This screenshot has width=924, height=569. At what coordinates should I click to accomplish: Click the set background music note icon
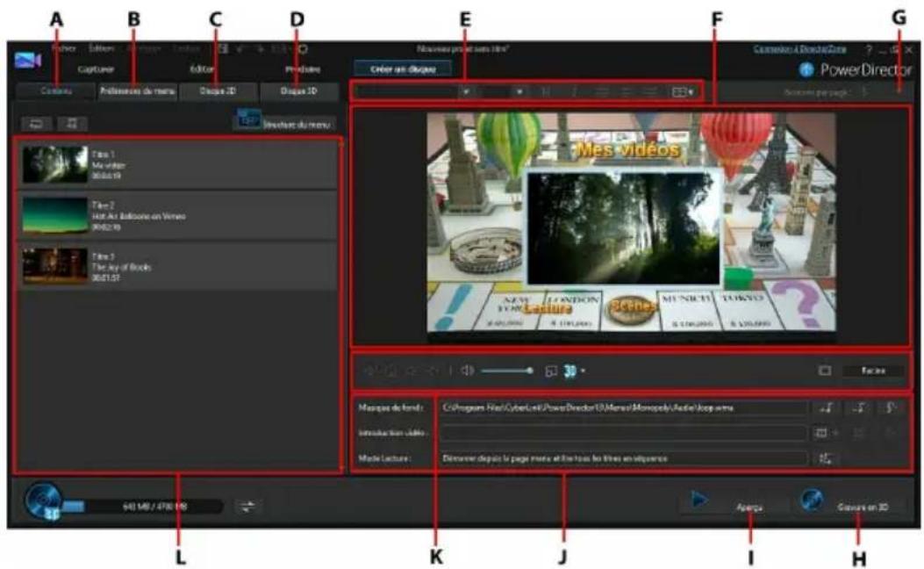pyautogui.click(x=827, y=407)
